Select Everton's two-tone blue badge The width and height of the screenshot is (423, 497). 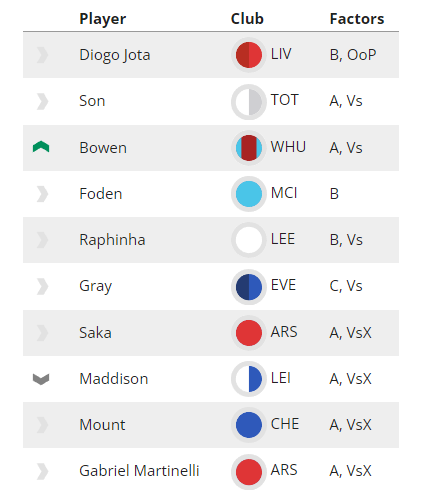[249, 286]
